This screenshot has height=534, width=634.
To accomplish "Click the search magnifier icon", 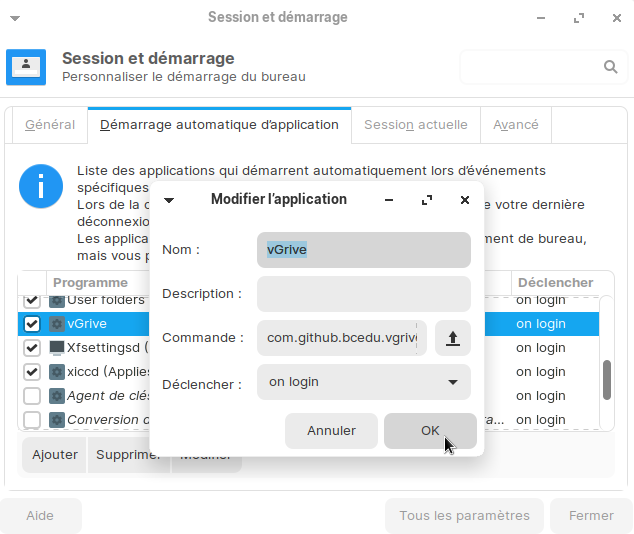I will point(611,67).
